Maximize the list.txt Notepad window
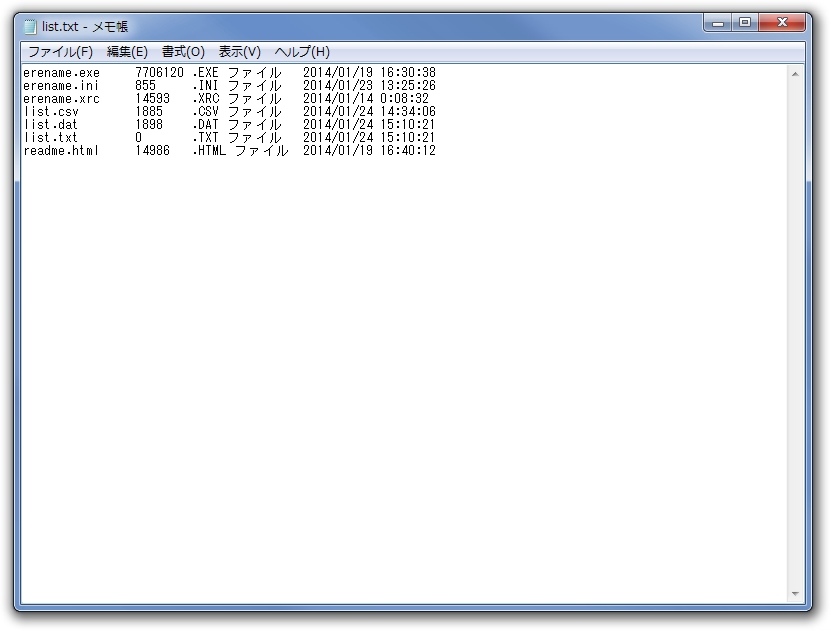831x631 pixels. [x=745, y=23]
